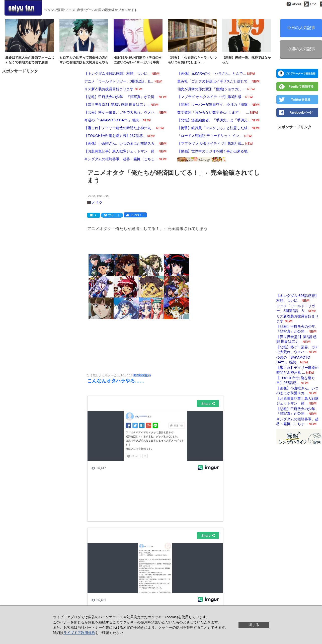322x644 pixels.
Task: Open the about help icon link
Action: coord(294,4)
